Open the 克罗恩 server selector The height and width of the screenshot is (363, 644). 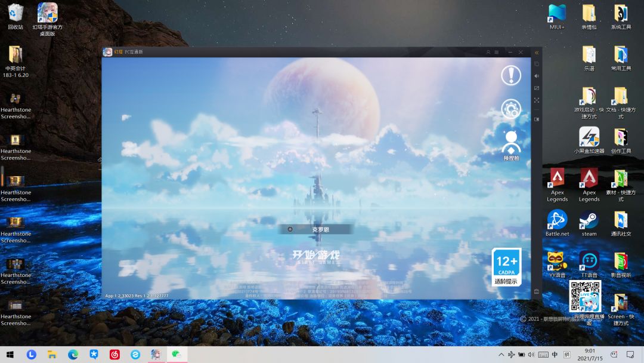[x=315, y=229]
